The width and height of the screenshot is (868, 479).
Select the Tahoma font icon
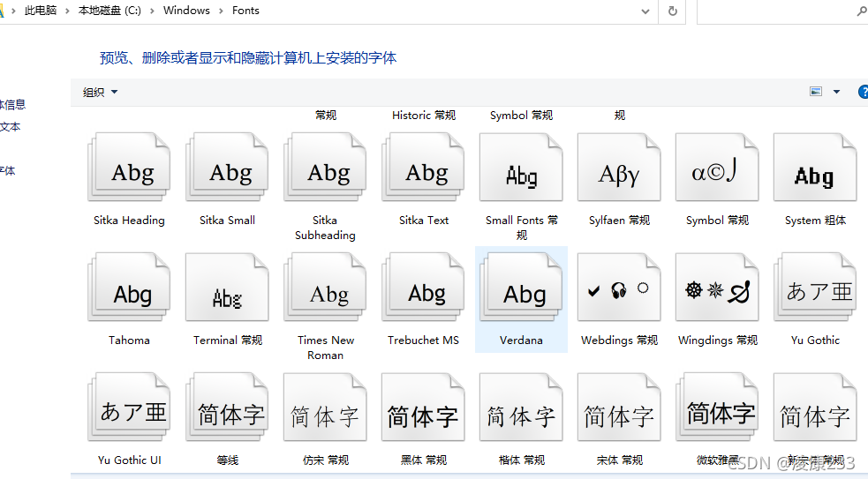pyautogui.click(x=129, y=287)
